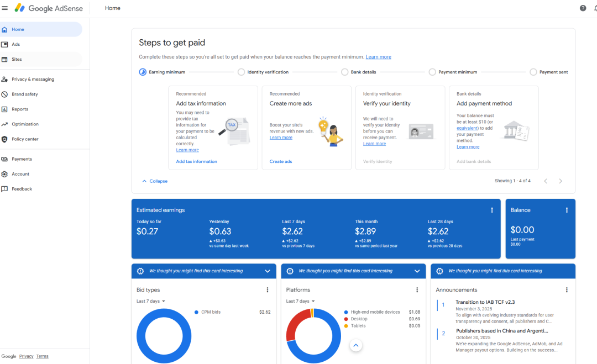Click the Add tax information link
597x364 pixels.
(196, 162)
